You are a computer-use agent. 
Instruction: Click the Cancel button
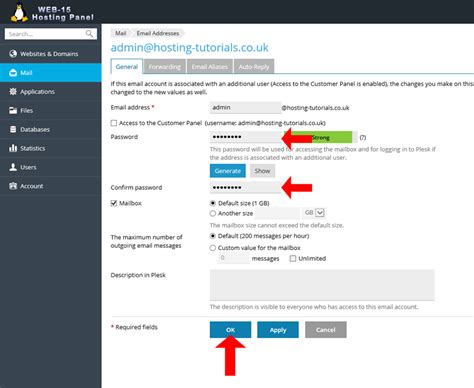326,330
